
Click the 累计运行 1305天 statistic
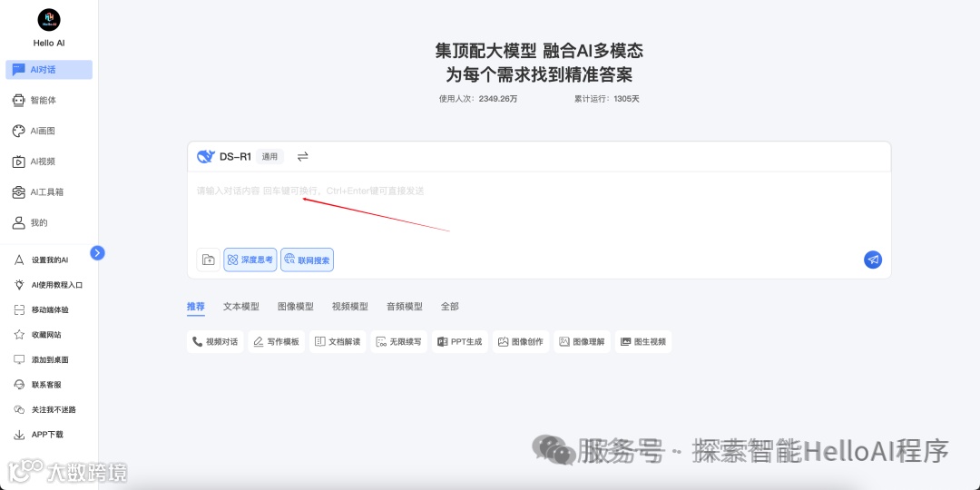pyautogui.click(x=607, y=99)
